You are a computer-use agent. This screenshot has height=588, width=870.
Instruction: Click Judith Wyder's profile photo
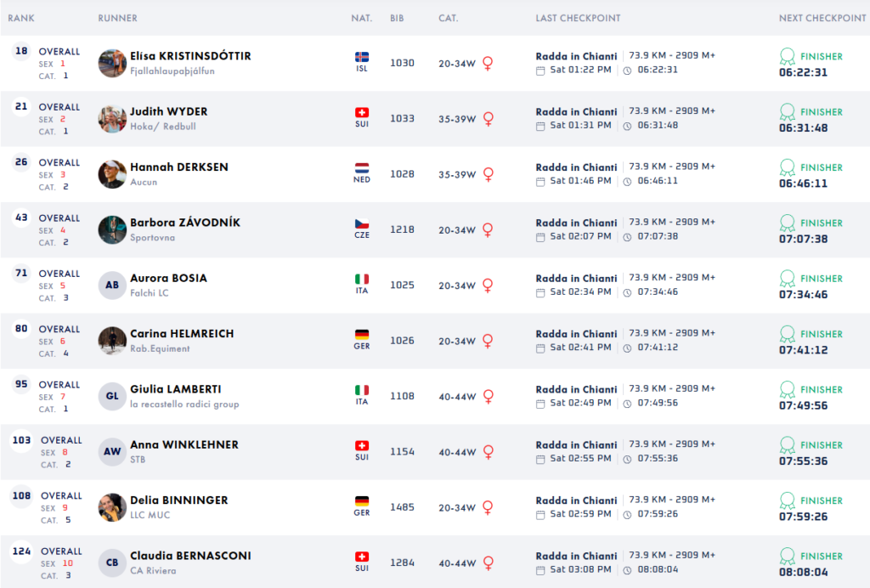coord(112,119)
